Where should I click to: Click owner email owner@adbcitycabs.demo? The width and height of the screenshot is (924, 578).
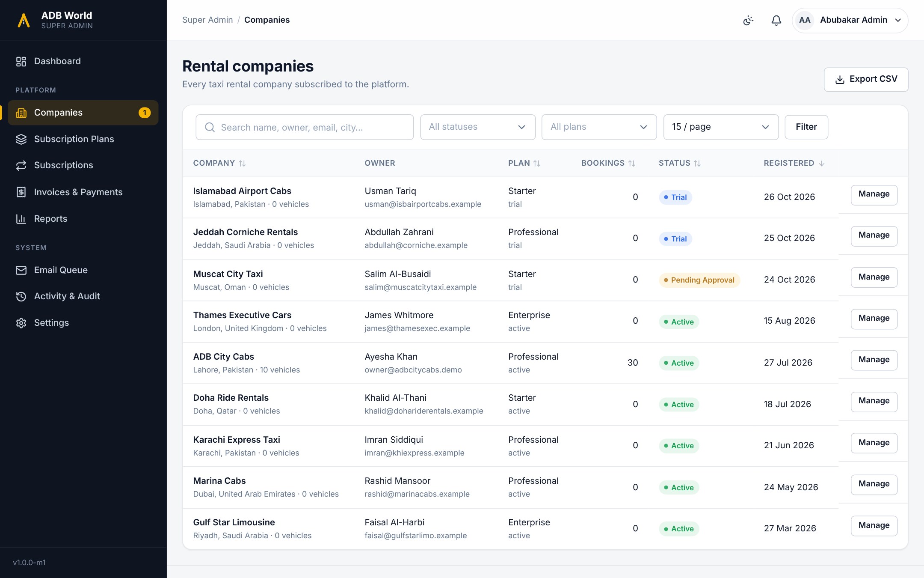pos(413,370)
